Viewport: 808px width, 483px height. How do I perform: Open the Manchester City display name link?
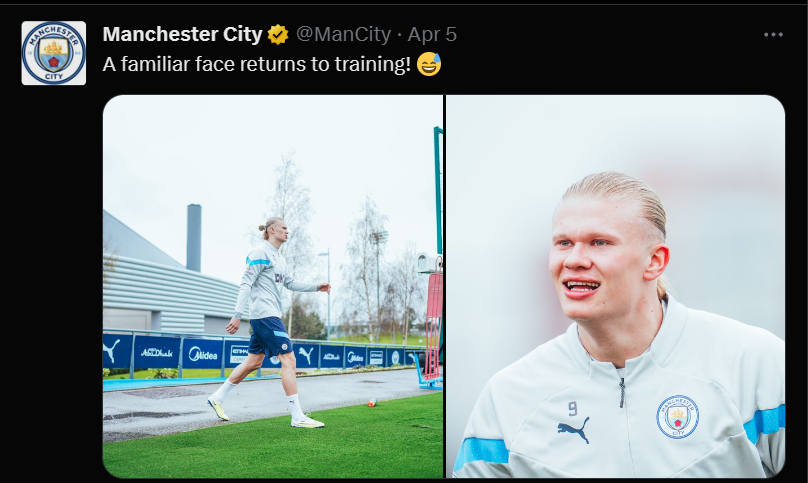click(182, 35)
